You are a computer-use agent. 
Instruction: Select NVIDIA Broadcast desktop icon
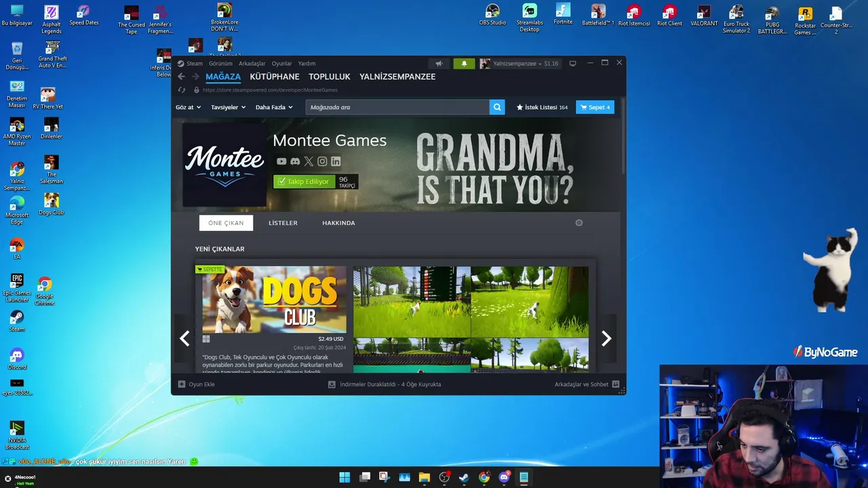pos(17,435)
